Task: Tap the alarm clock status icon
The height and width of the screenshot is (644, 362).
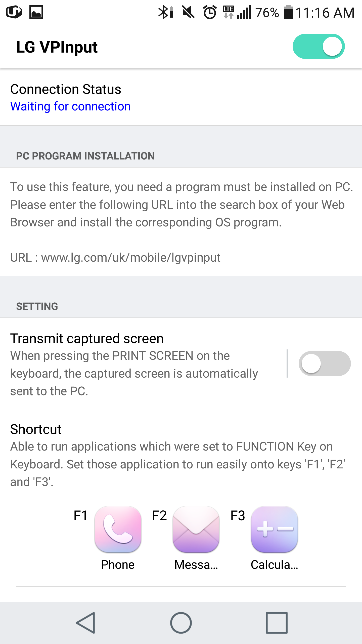Action: click(x=210, y=12)
